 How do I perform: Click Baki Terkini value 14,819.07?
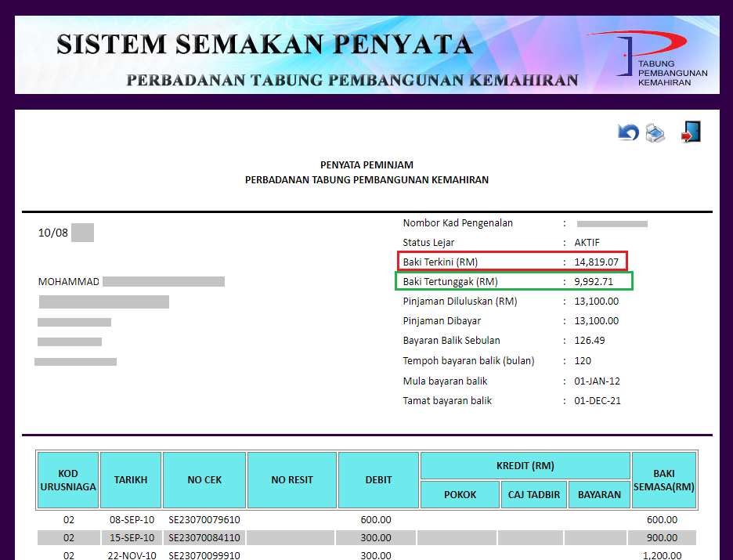tap(597, 262)
